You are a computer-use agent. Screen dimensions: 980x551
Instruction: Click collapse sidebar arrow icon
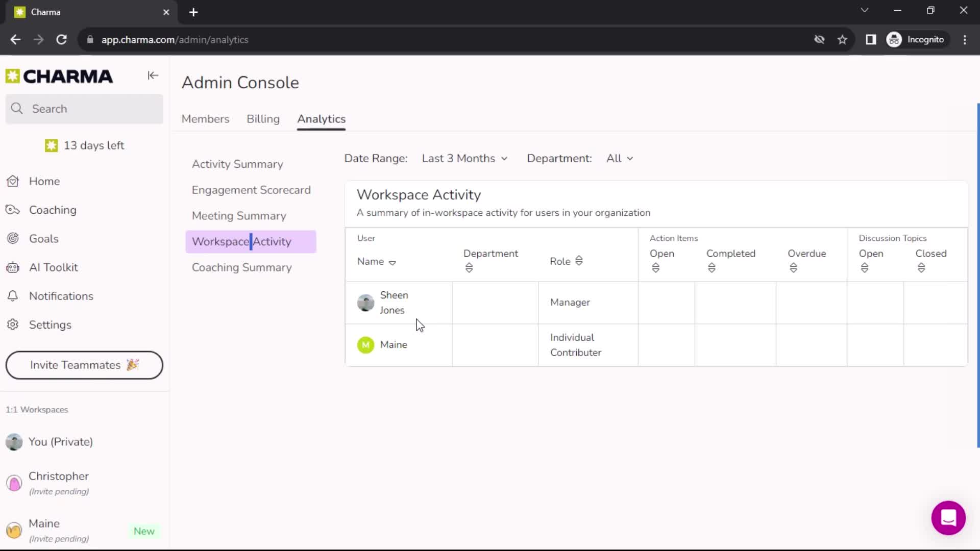(x=153, y=76)
